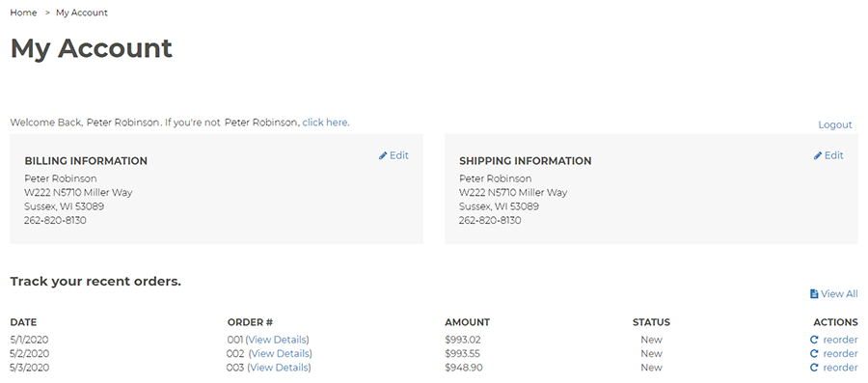
Task: Edit the billing information
Action: pos(398,156)
